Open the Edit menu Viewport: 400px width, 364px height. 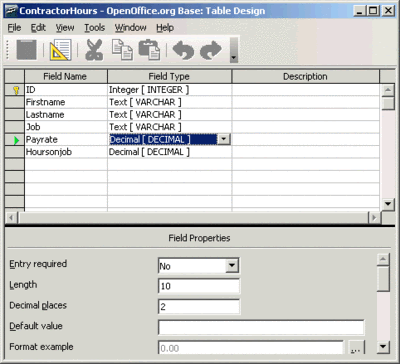pos(38,28)
